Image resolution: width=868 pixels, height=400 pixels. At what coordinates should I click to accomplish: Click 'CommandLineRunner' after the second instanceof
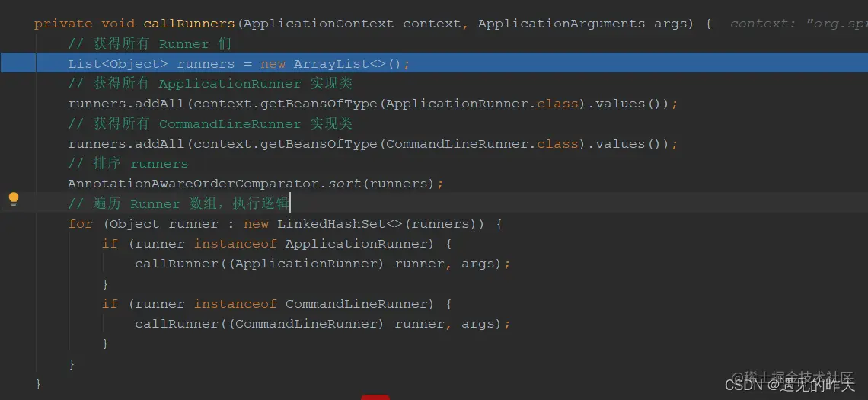[356, 303]
